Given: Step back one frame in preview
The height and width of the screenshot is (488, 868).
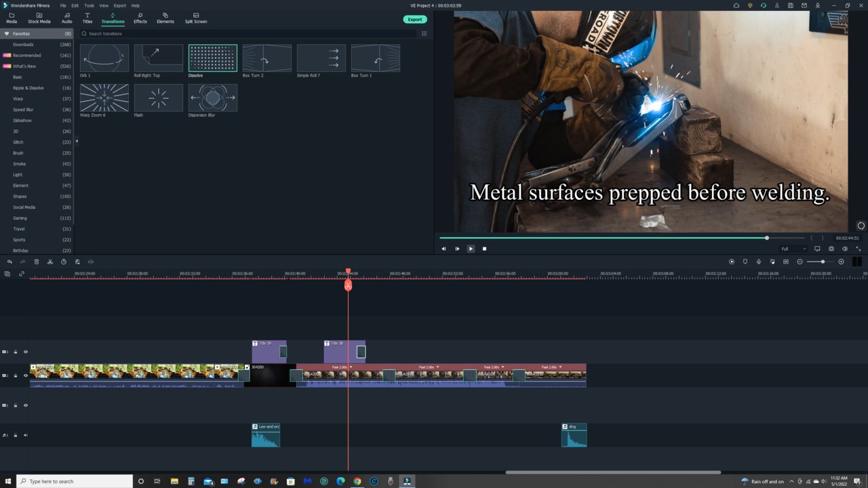Looking at the screenshot, I should (444, 249).
